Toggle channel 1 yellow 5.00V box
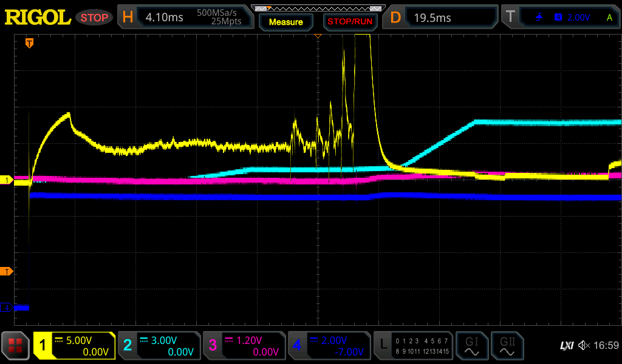This screenshot has width=622, height=364. (74, 346)
